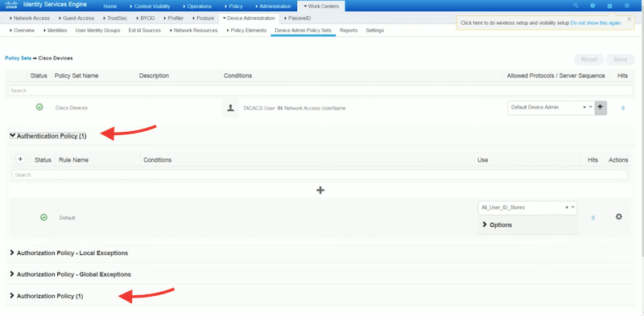Viewport: 644px width, 316px height.
Task: Expand Authorization Policy - Local Exceptions
Action: click(x=68, y=252)
